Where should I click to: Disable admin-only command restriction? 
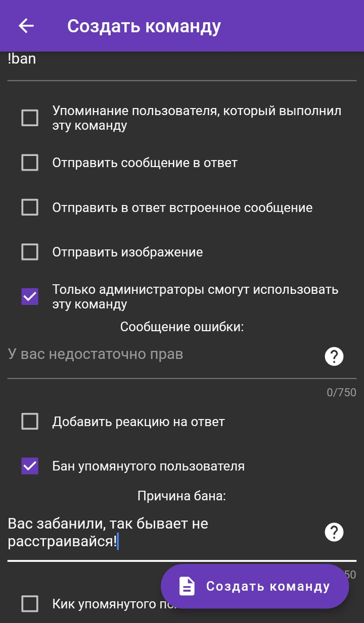30,296
